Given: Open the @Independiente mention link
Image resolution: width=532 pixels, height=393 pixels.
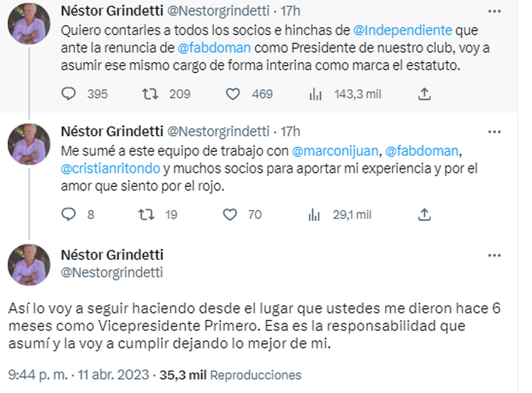Looking at the screenshot, I should pyautogui.click(x=403, y=31).
